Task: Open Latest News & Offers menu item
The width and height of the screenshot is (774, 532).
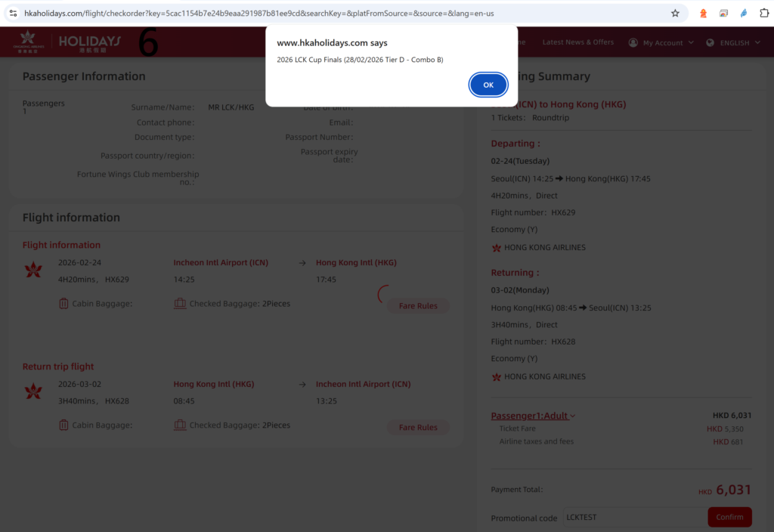Action: 577,42
